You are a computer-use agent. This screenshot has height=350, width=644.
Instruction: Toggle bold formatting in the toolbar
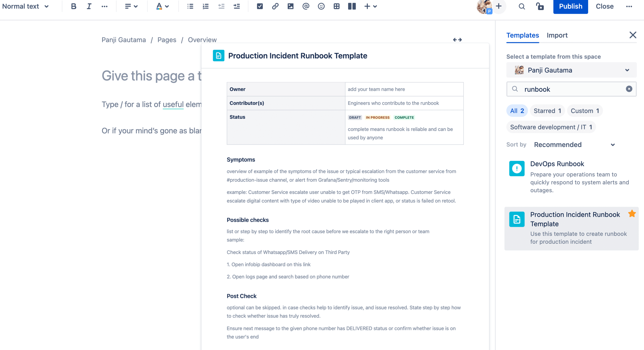point(73,6)
